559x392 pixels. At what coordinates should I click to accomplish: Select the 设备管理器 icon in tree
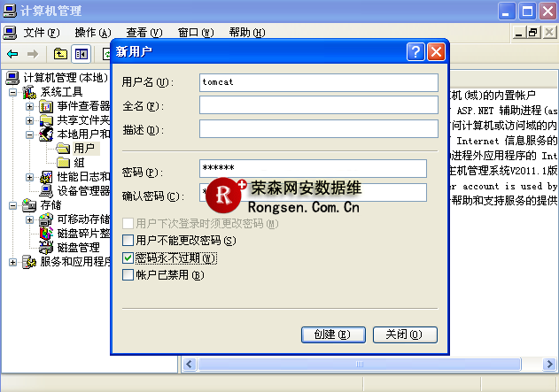[x=48, y=190]
